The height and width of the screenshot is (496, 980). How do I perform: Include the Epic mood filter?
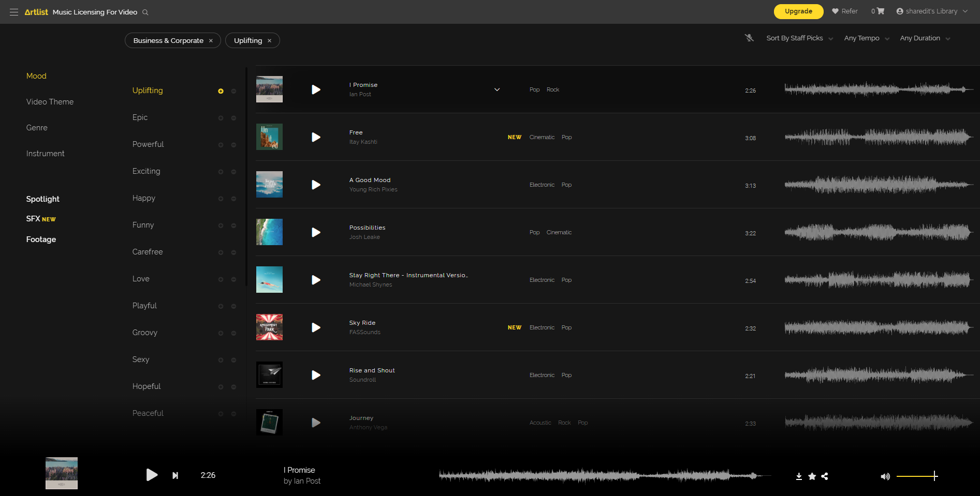click(x=221, y=118)
